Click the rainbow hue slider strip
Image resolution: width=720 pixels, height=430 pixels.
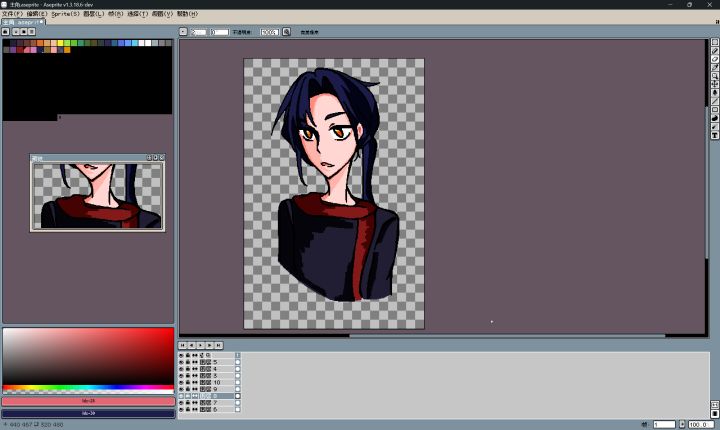coord(89,388)
